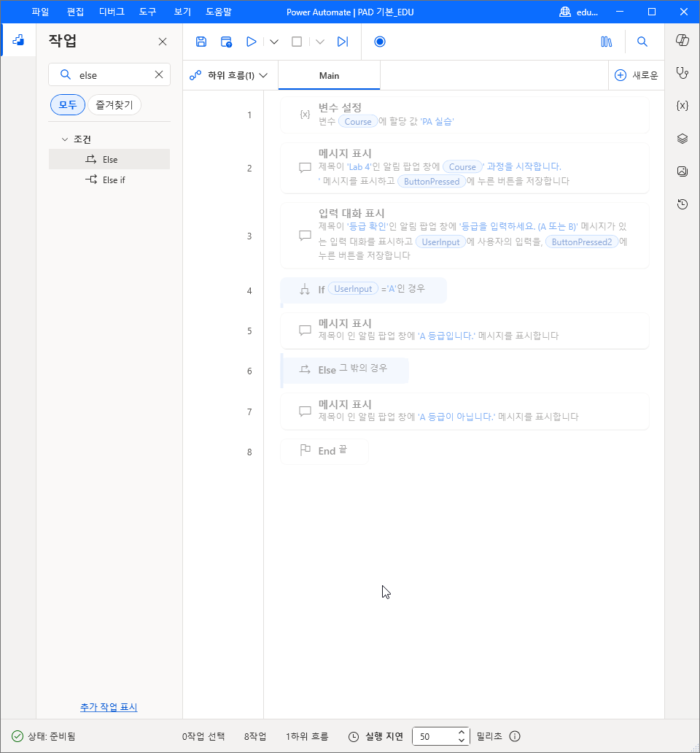Viewport: 700px width, 753px height.
Task: Open the Version history clock icon
Action: click(x=682, y=204)
